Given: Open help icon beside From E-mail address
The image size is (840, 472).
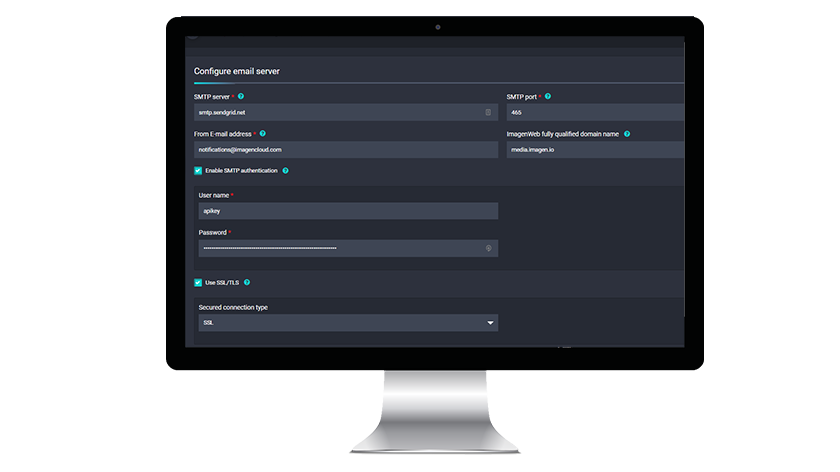Looking at the screenshot, I should click(262, 133).
